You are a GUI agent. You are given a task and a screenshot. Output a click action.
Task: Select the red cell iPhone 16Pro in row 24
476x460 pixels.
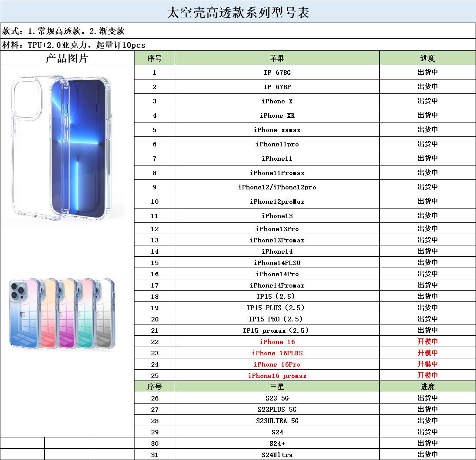point(277,364)
